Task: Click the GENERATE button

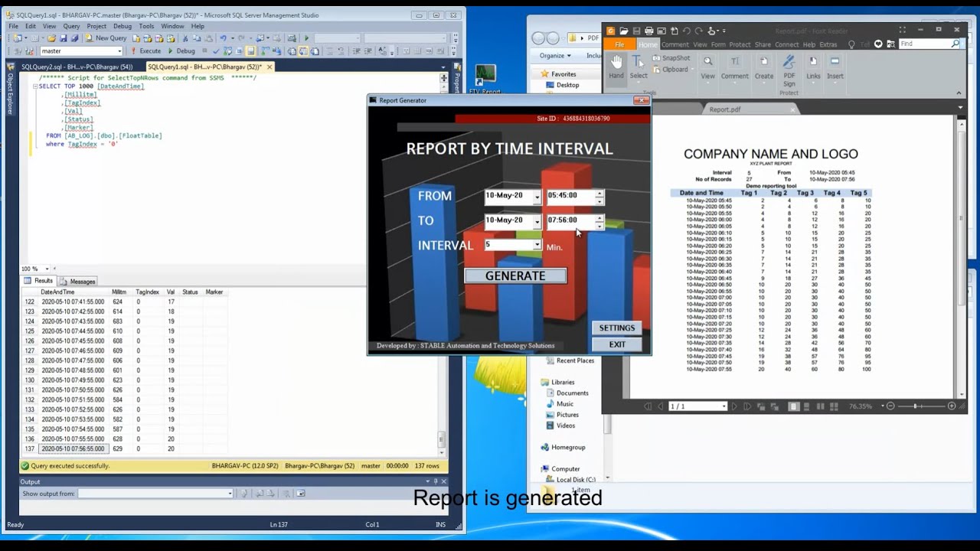Action: 515,275
